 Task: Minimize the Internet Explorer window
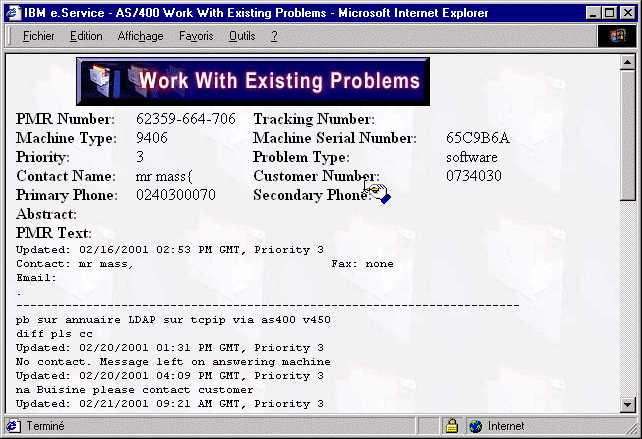coord(593,13)
